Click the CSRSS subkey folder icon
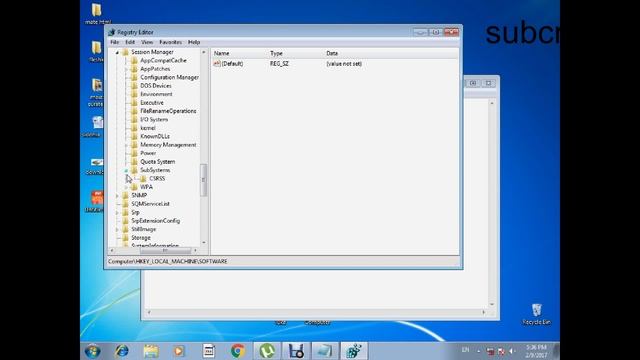 click(x=143, y=178)
